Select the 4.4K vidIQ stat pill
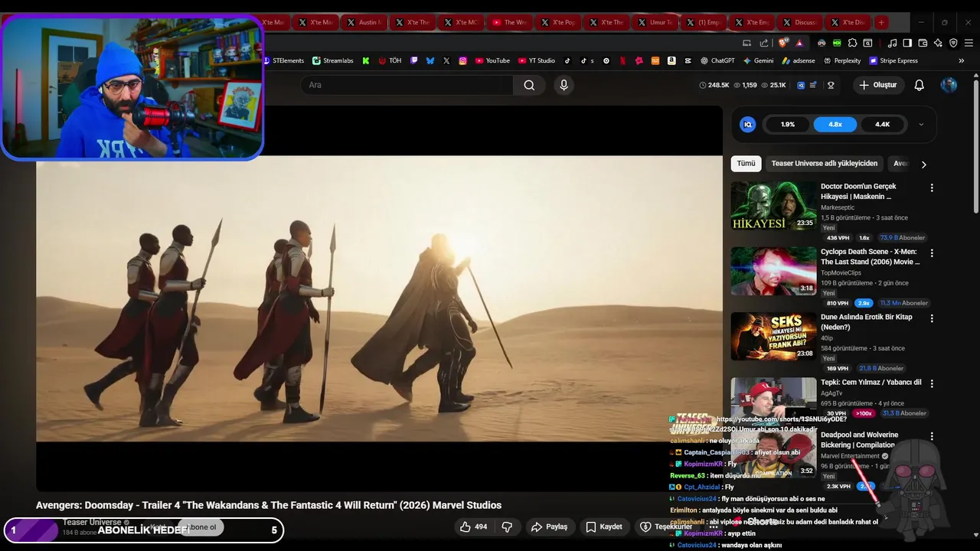 pos(883,124)
